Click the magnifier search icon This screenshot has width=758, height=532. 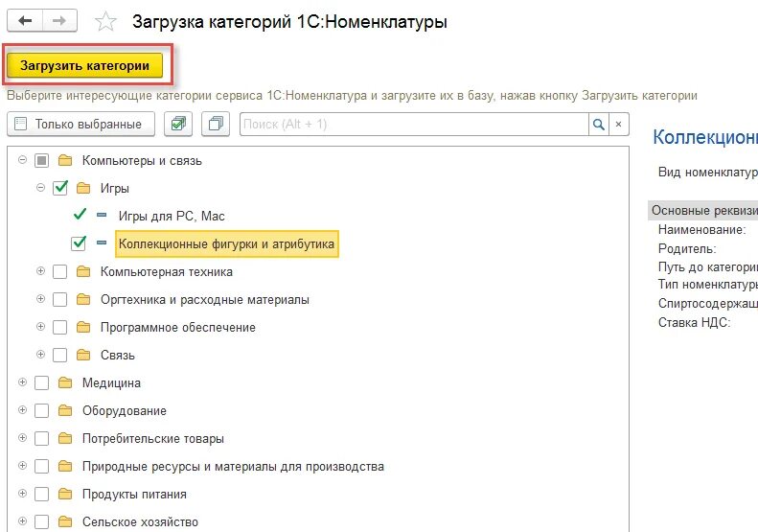[x=599, y=125]
